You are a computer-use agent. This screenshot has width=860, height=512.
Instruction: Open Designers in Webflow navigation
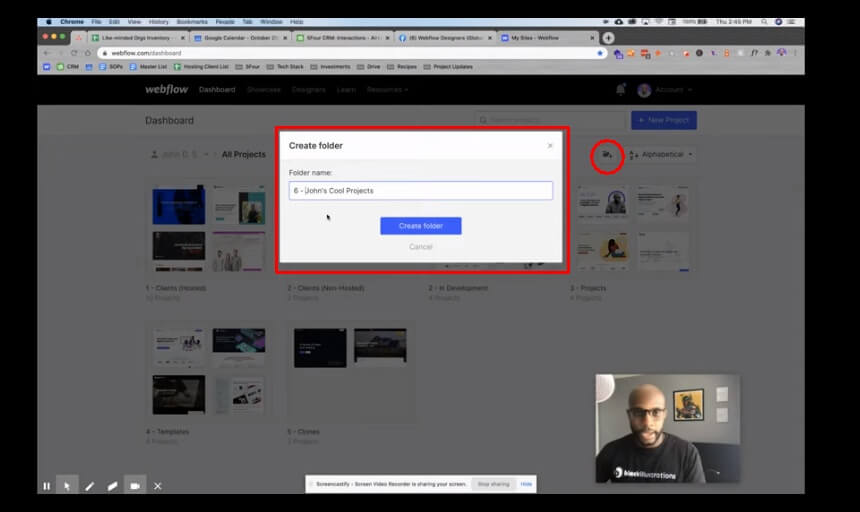click(x=308, y=89)
